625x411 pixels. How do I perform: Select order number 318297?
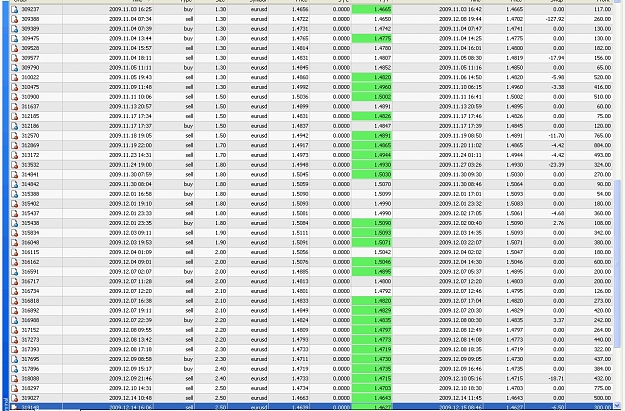[30, 388]
